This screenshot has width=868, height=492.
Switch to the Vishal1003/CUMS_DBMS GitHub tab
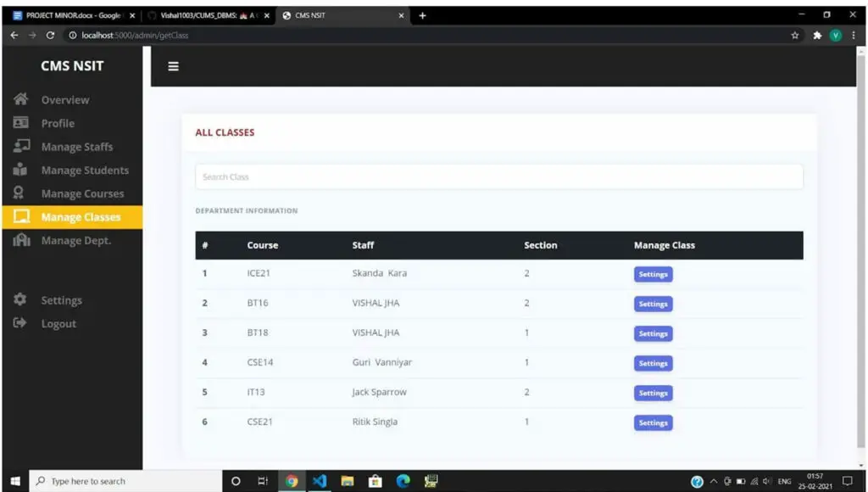[203, 14]
